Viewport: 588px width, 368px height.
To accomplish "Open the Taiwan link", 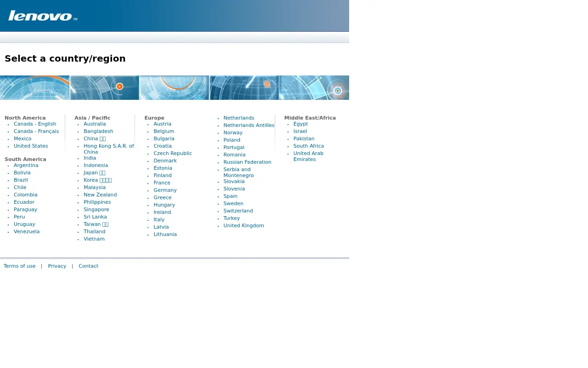I will pos(96,224).
